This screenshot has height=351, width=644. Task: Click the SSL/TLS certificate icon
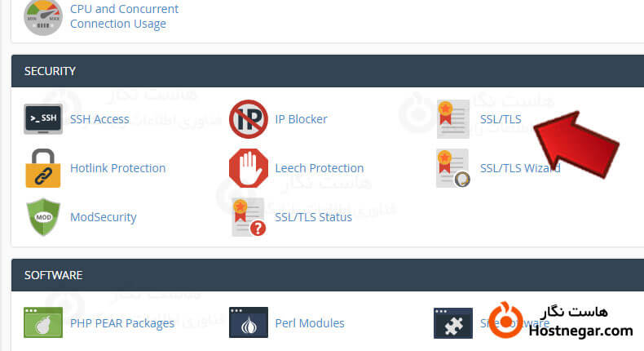(x=452, y=119)
